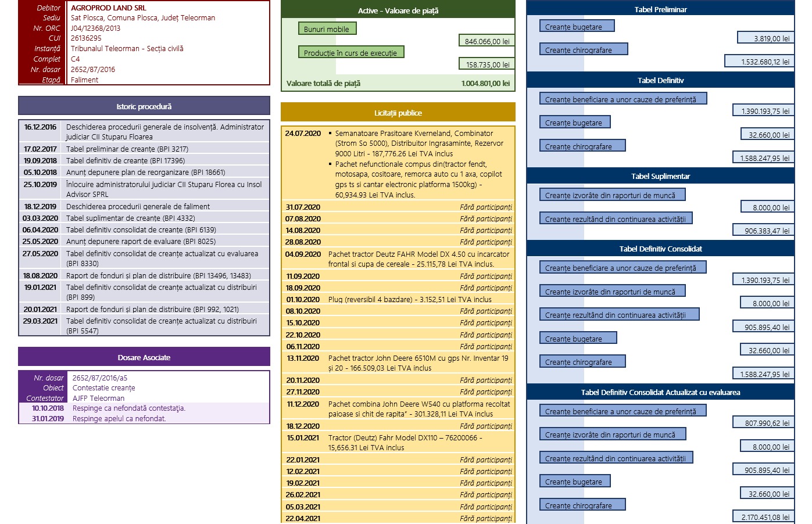Viewport: 812px width, 524px height.
Task: Select the 1.532.680,12 lei amount
Action: [x=759, y=62]
